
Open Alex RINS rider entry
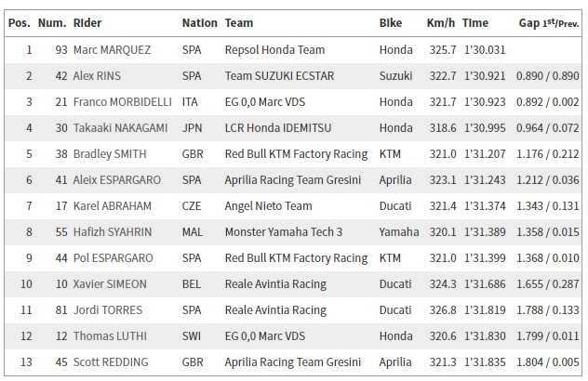coord(97,76)
